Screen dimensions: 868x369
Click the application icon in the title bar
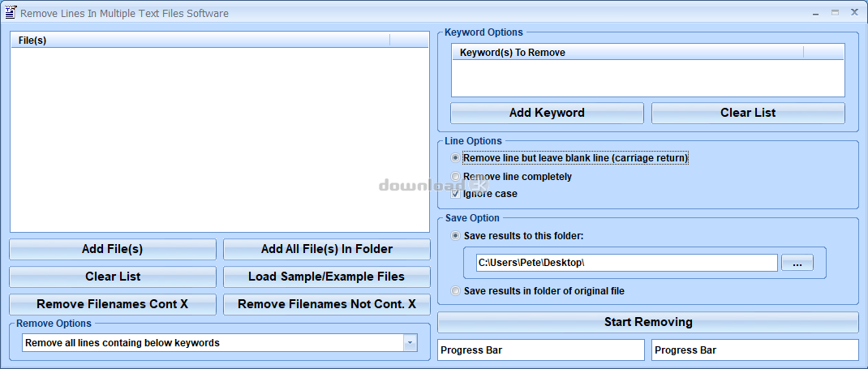(x=11, y=13)
